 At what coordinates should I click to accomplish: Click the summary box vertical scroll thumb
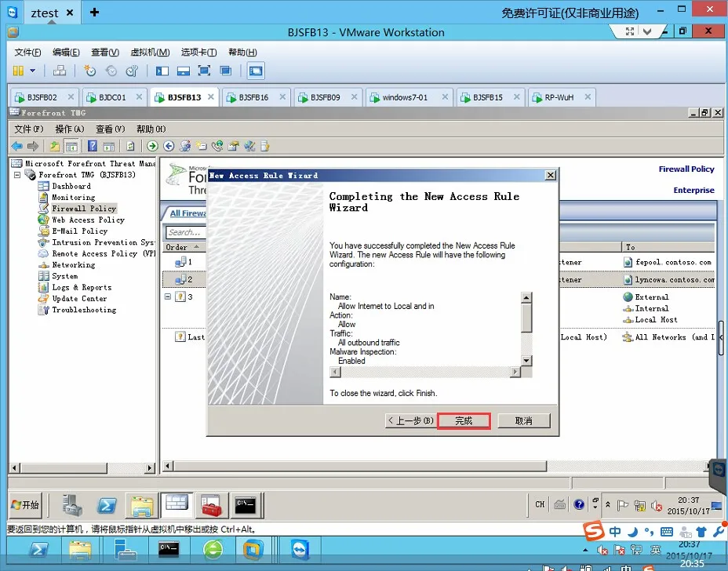526,318
